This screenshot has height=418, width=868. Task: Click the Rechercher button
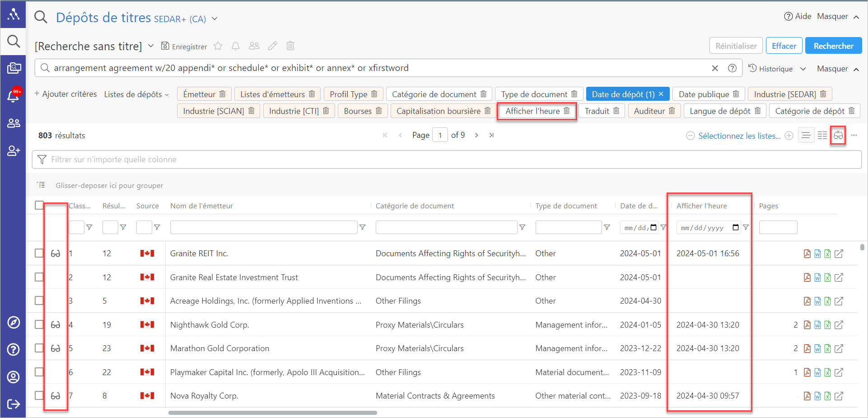click(x=833, y=46)
